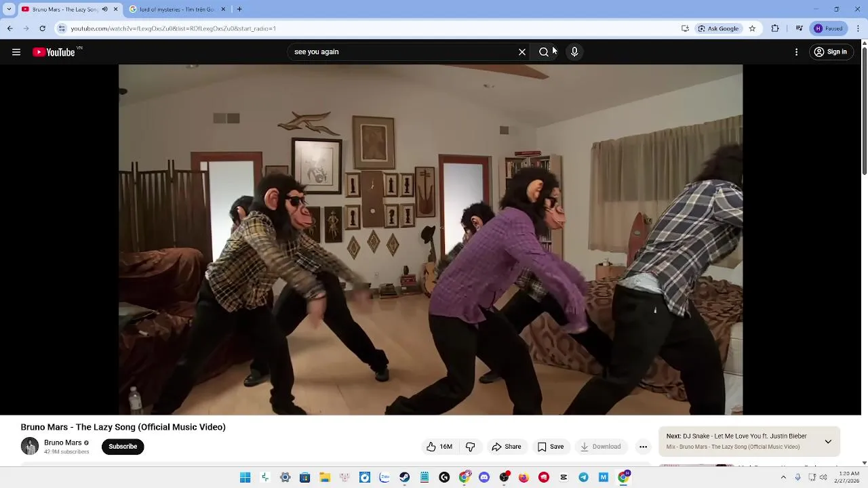Viewport: 868px width, 488px height.
Task: Open the Chrome three-dot menu
Action: tap(858, 28)
